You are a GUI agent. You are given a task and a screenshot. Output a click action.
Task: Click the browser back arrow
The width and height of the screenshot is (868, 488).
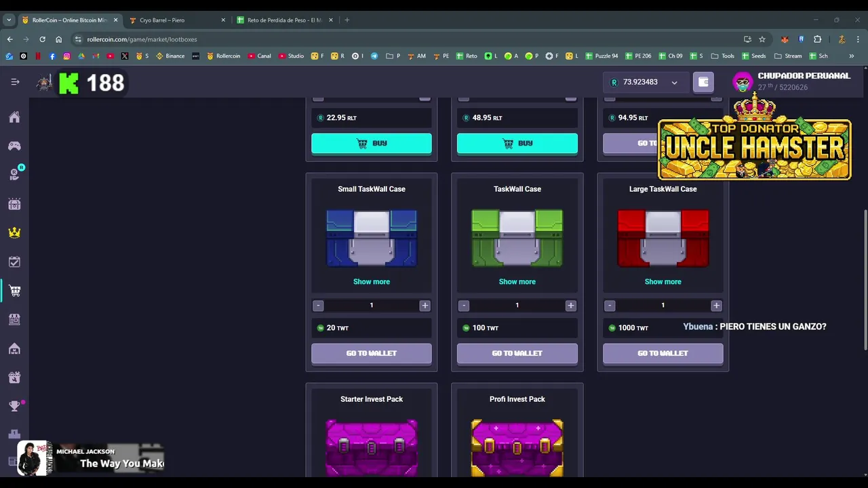point(9,39)
